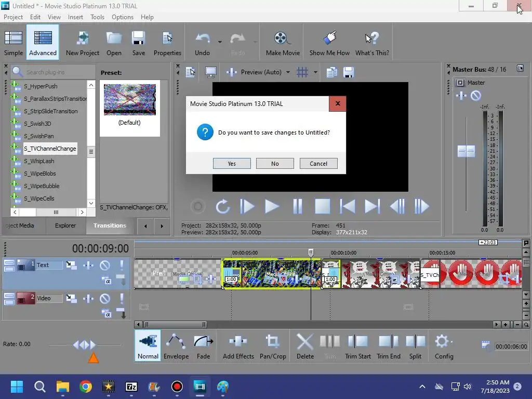Screen dimensions: 532x399
Task: Click the Undo arrow icon
Action: tap(202, 43)
